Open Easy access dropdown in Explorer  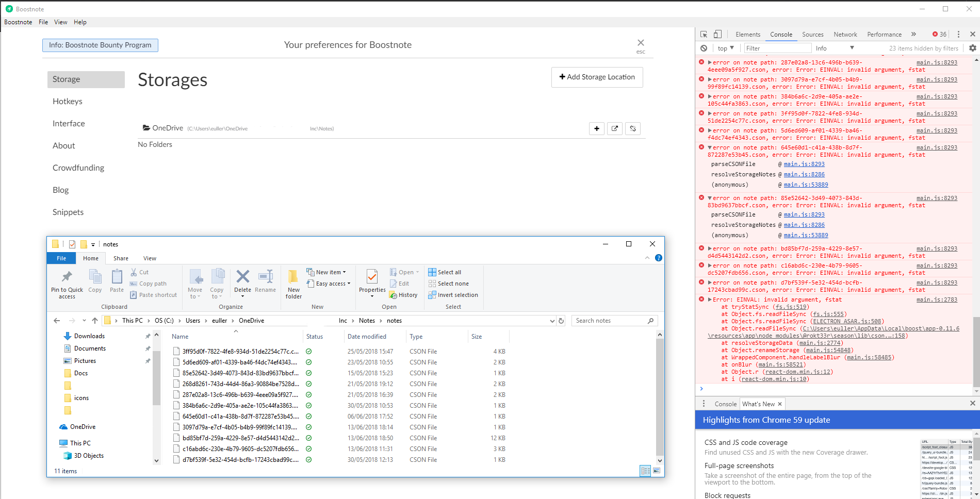328,284
